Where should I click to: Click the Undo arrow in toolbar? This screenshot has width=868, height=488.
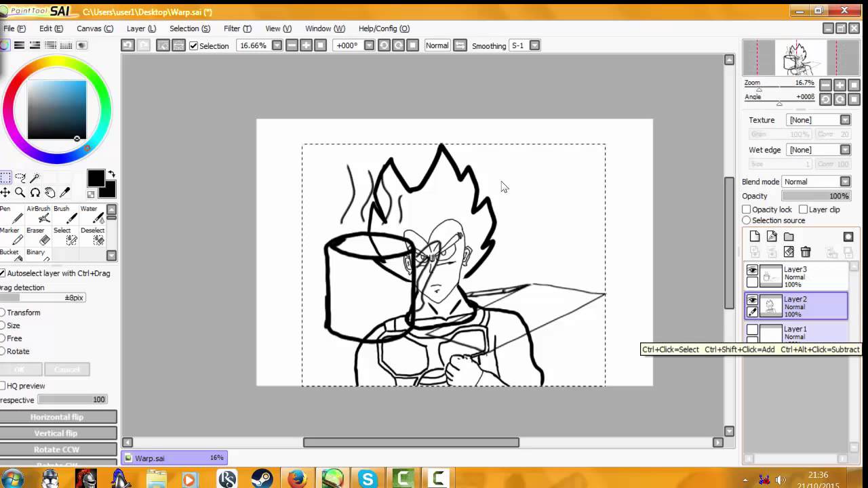(x=127, y=45)
